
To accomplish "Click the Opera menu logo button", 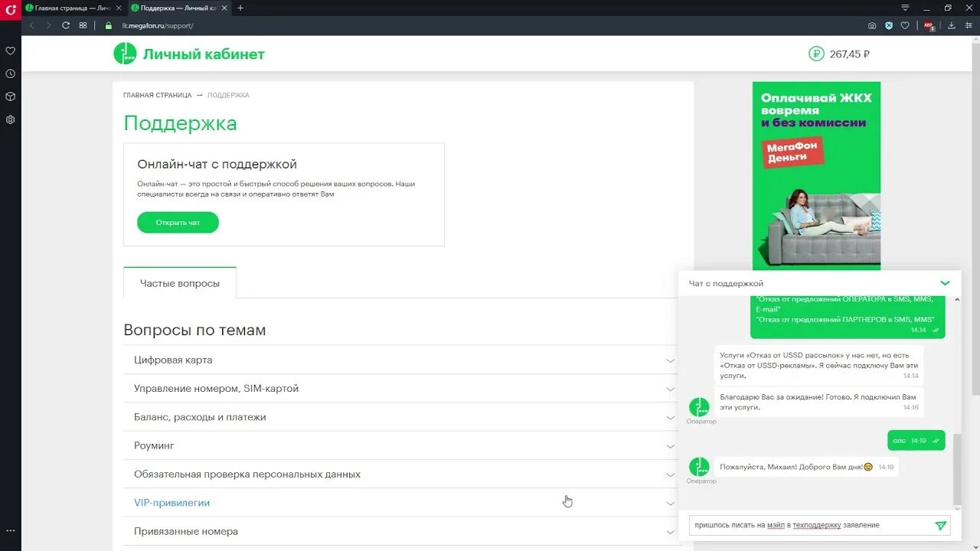I will coord(11,10).
